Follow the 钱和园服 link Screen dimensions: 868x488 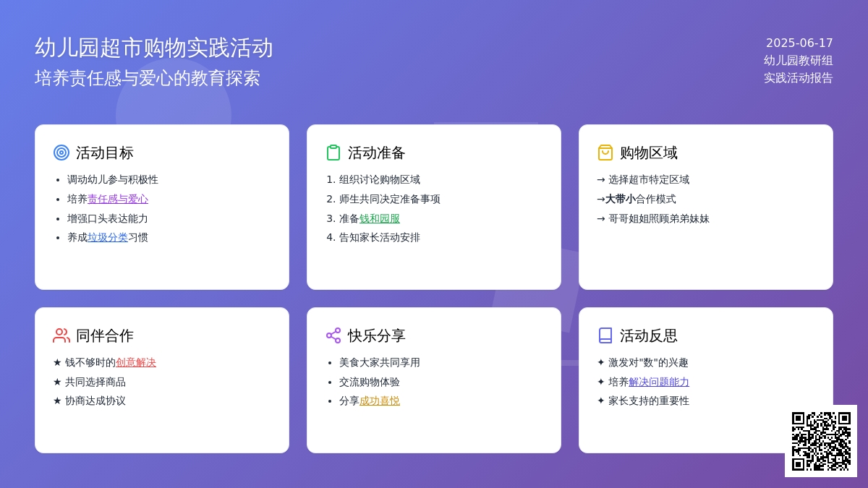pos(380,218)
